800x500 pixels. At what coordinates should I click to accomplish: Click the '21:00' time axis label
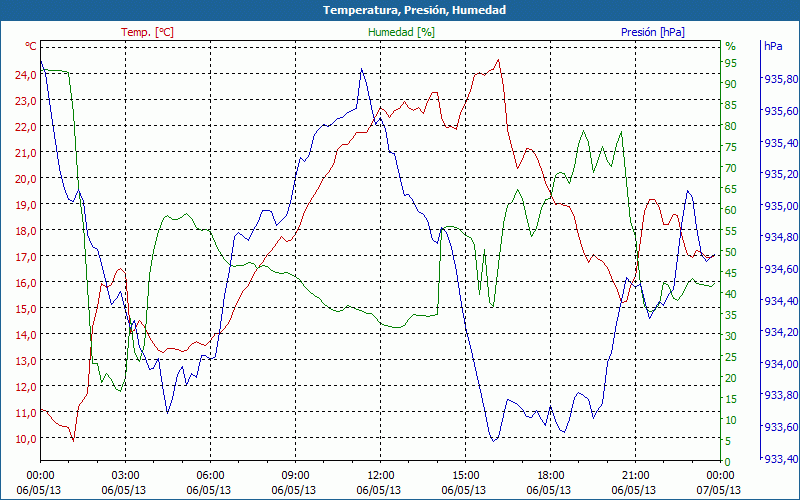coord(636,476)
